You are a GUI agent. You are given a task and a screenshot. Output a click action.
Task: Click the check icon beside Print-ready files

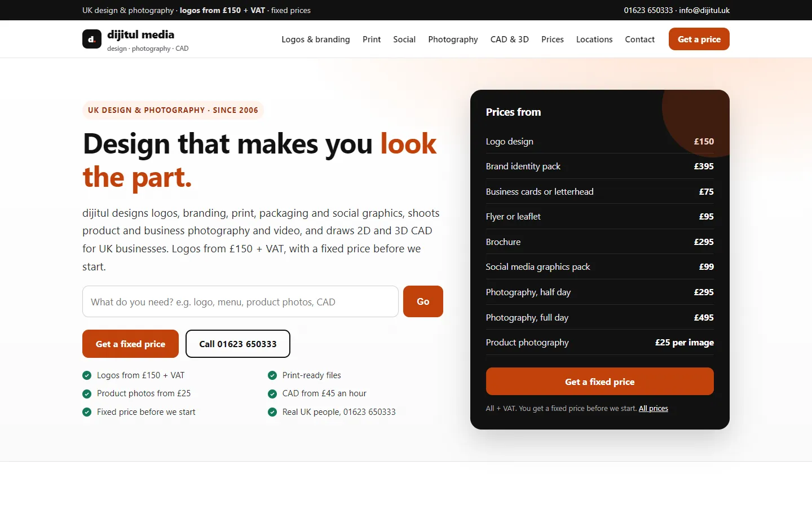(272, 375)
